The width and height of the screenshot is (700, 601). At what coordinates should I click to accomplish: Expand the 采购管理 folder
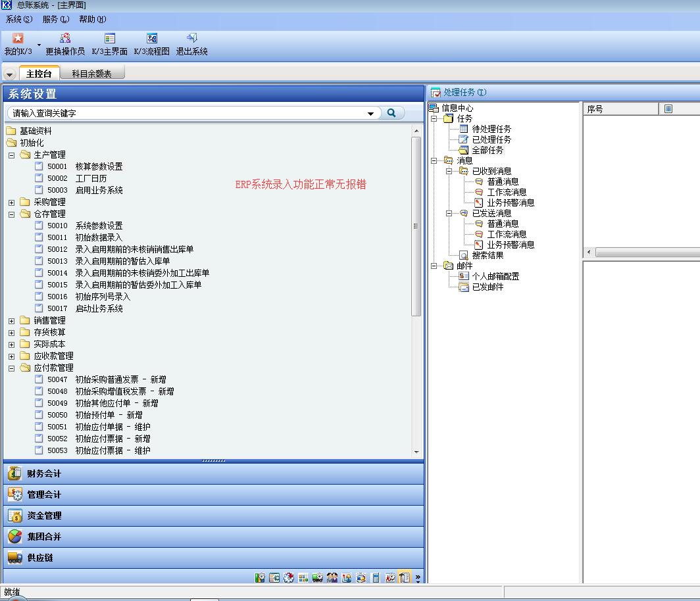(12, 203)
